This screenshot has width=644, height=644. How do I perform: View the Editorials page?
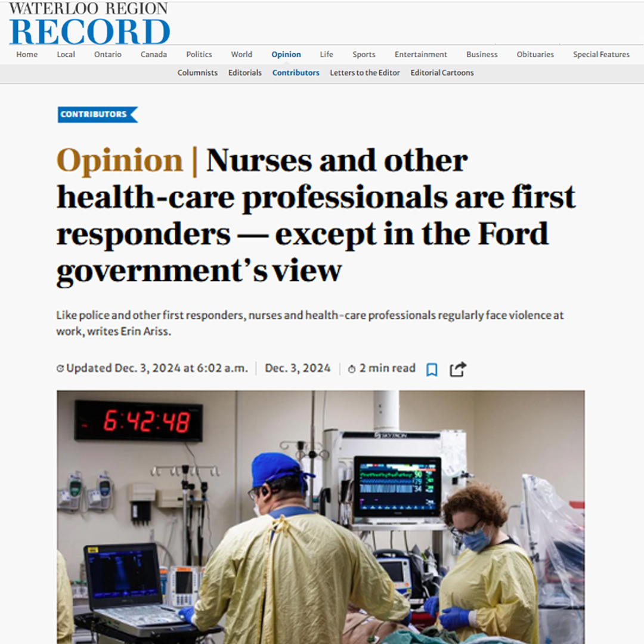(244, 73)
